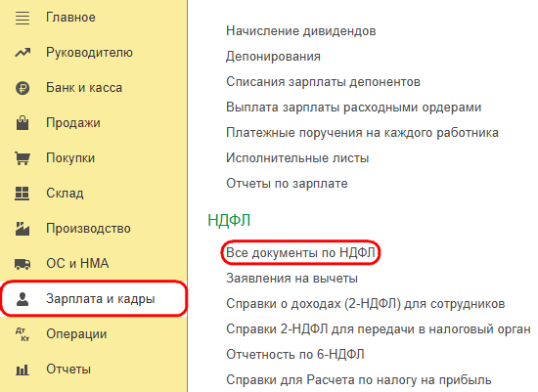The image size is (538, 392).
Task: Open the Склад section
Action: pyautogui.click(x=65, y=194)
